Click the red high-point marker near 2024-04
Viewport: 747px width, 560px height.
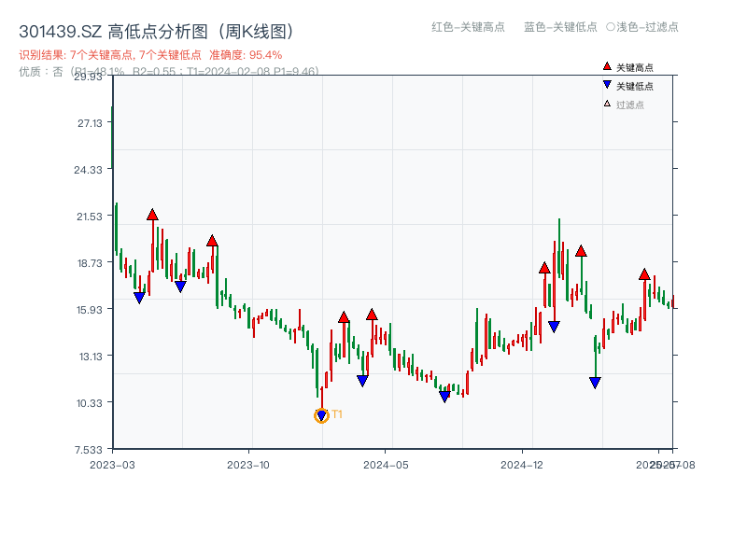(372, 315)
